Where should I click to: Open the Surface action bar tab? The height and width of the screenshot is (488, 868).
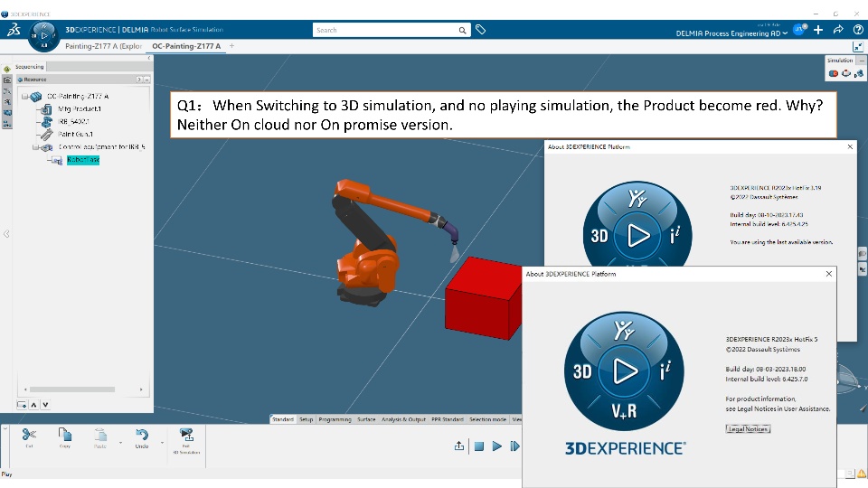click(x=366, y=419)
